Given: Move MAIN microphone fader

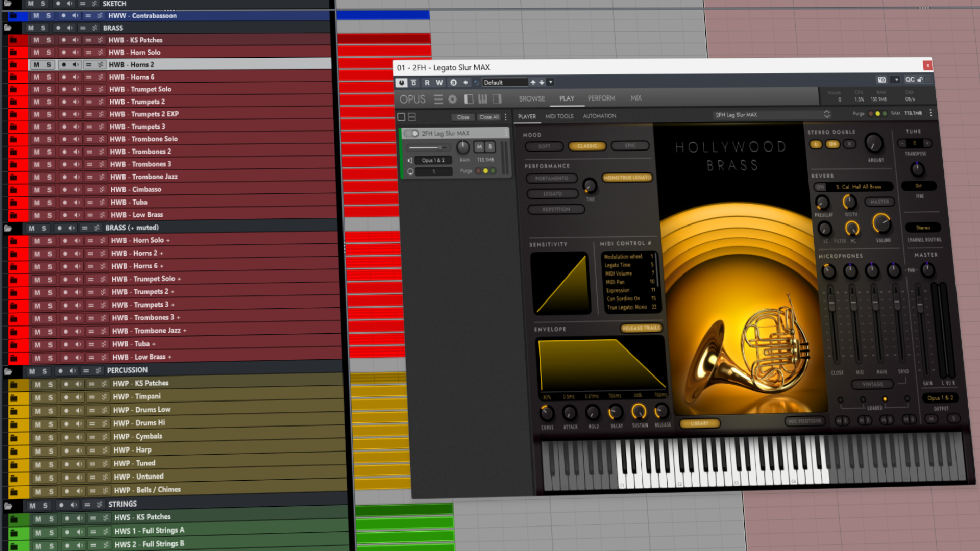Looking at the screenshot, I should 875,303.
